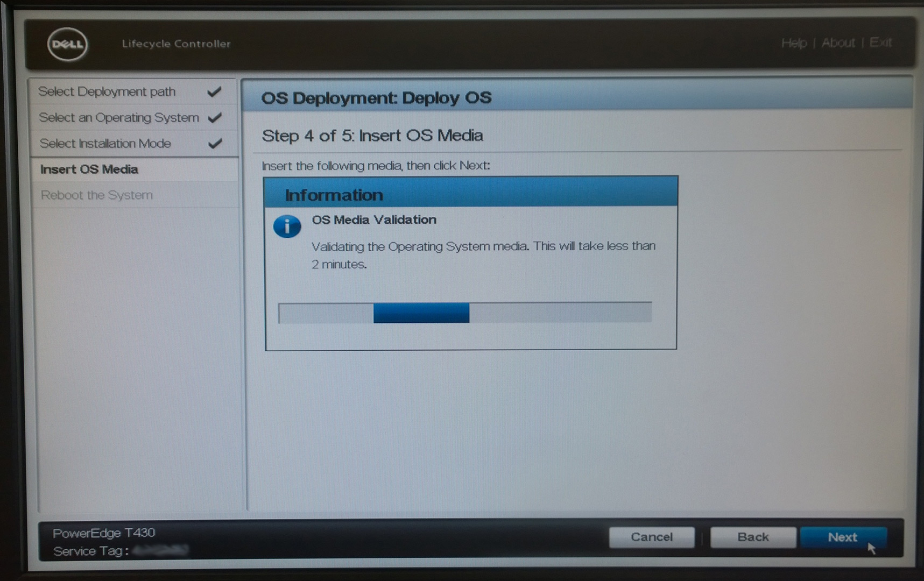Click checkmark beside Select Deployment path
The height and width of the screenshot is (581, 924).
214,91
